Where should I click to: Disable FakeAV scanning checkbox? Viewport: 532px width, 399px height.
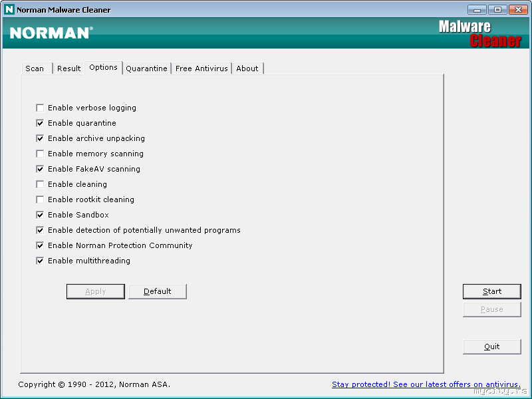tap(40, 169)
